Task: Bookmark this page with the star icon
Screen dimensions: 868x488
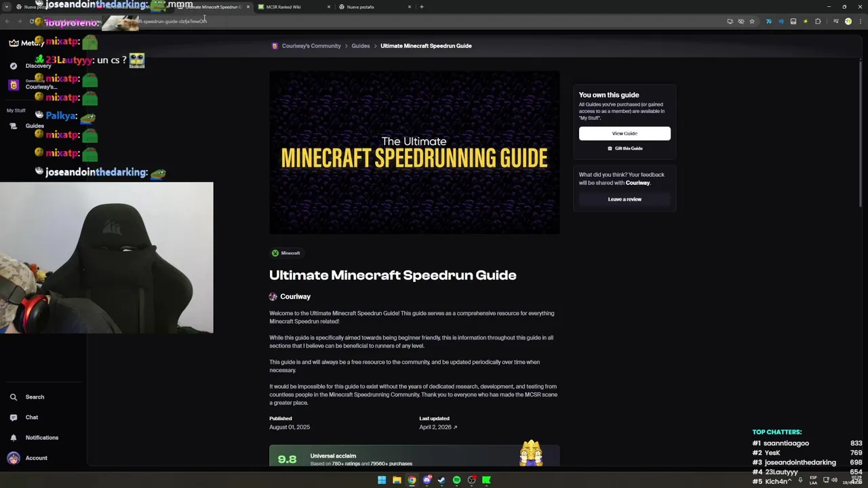Action: click(752, 21)
